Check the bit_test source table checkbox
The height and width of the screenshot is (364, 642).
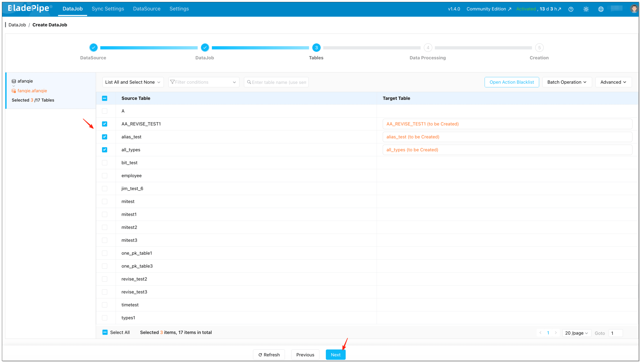105,163
